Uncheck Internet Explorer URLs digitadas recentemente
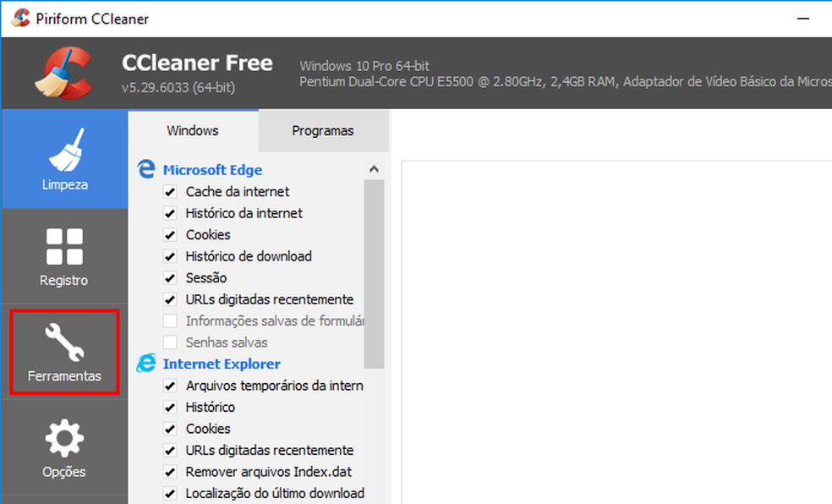The height and width of the screenshot is (504, 832). (x=170, y=451)
